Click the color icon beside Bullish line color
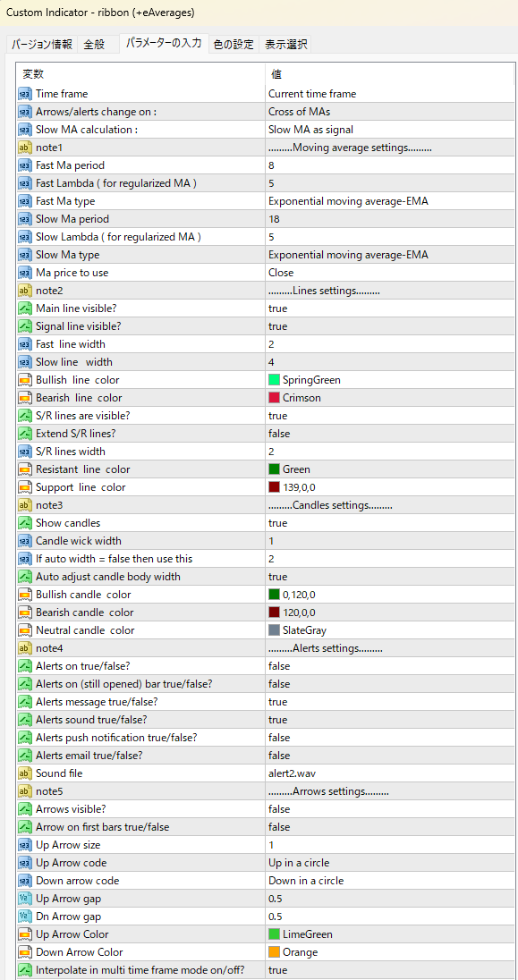Viewport: 518px width, 980px height. point(25,380)
